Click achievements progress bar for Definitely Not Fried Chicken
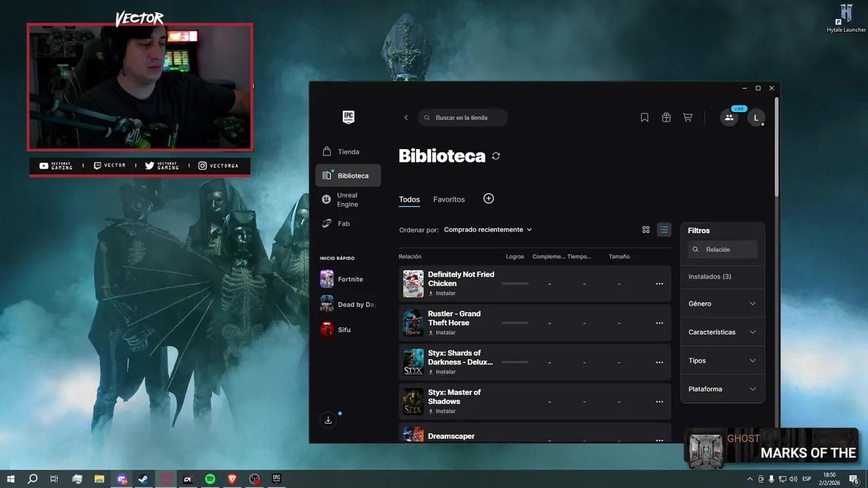868x488 pixels. point(515,283)
